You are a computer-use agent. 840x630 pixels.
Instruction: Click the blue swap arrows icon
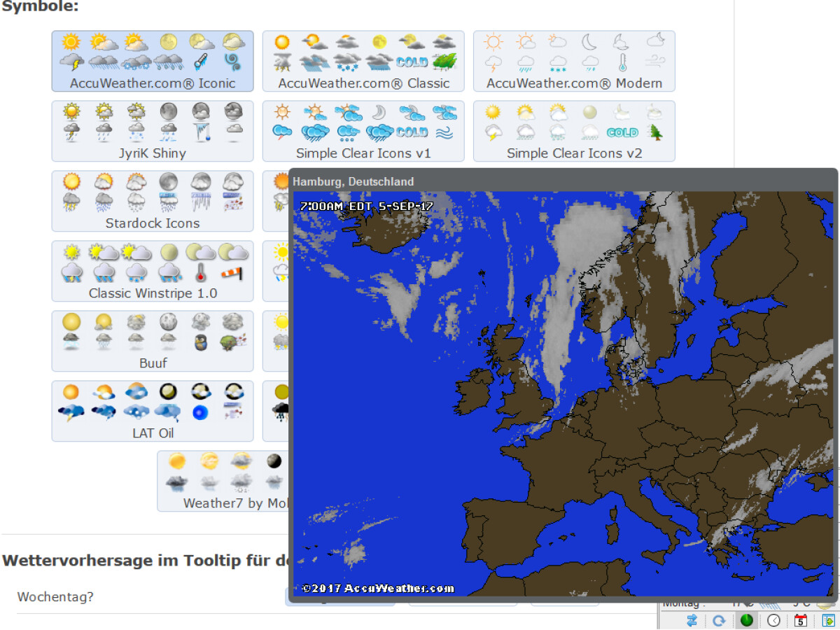(692, 619)
